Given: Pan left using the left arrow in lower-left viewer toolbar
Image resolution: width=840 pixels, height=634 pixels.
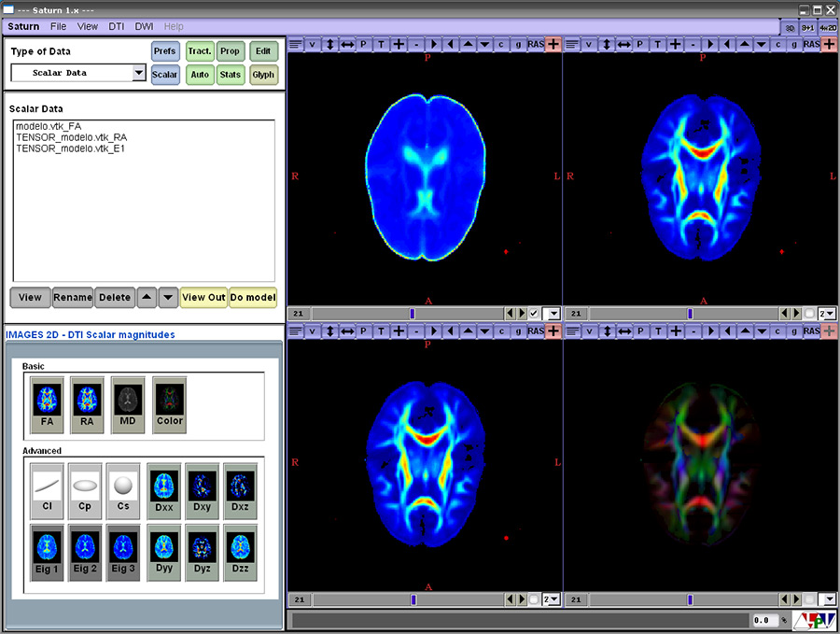Looking at the screenshot, I should [451, 331].
